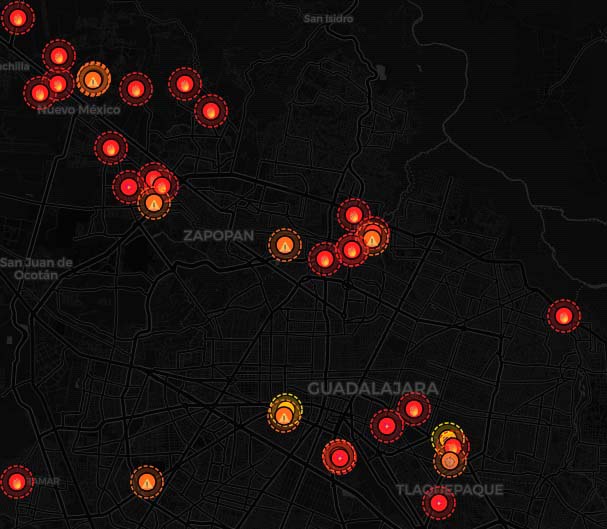Select the yellow marker left of GUADALAJARA label
This screenshot has width=607, height=529.
(x=286, y=407)
